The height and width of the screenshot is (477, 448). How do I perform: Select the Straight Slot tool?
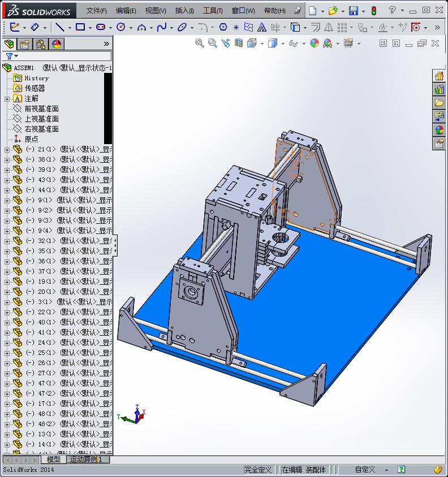pos(101,27)
